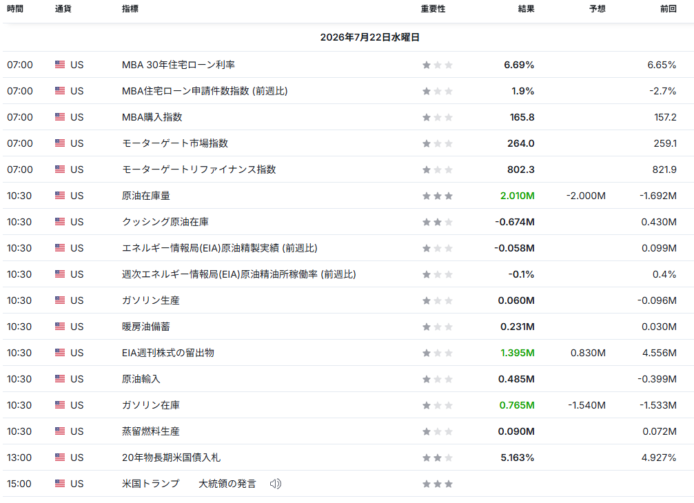Open the 原油輸入 indicator
The image size is (694, 503).
pos(141,379)
